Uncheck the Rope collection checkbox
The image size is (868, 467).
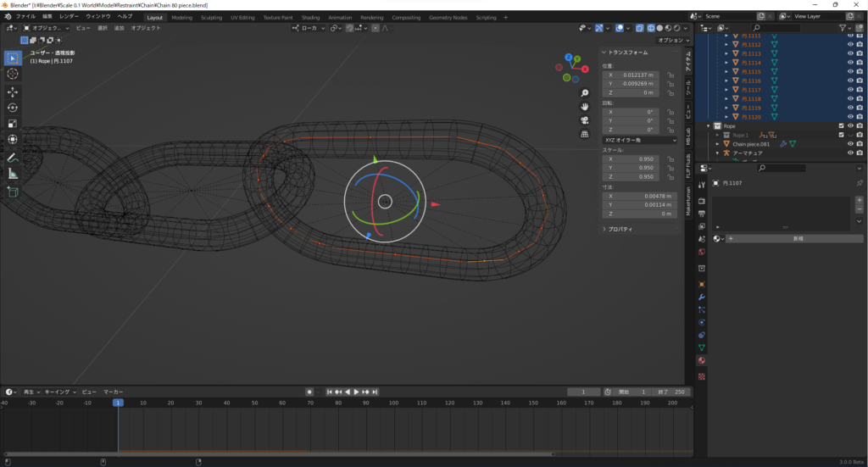(841, 126)
